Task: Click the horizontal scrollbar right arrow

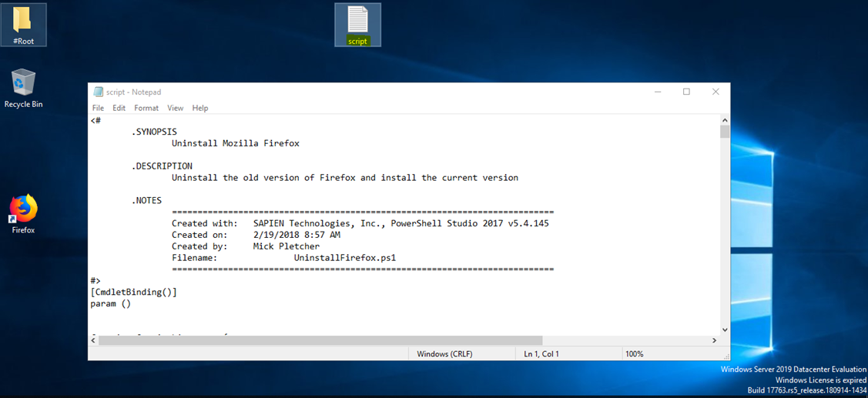Action: (715, 340)
